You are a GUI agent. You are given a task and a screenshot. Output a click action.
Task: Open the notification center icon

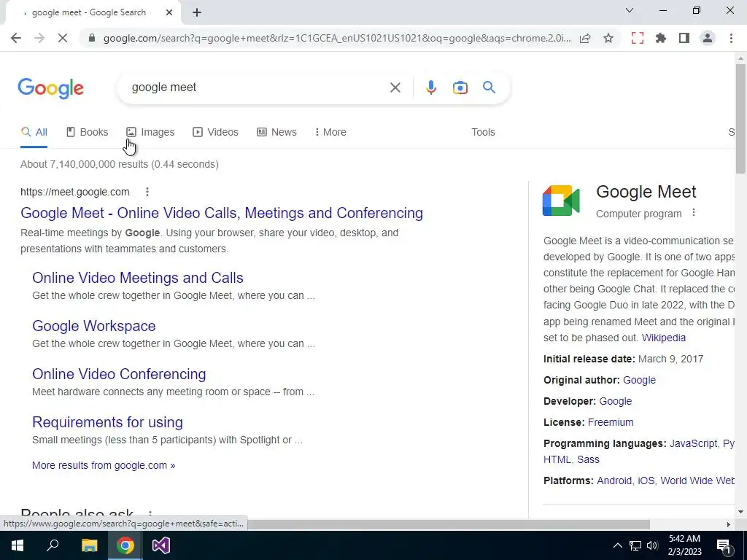(x=724, y=545)
